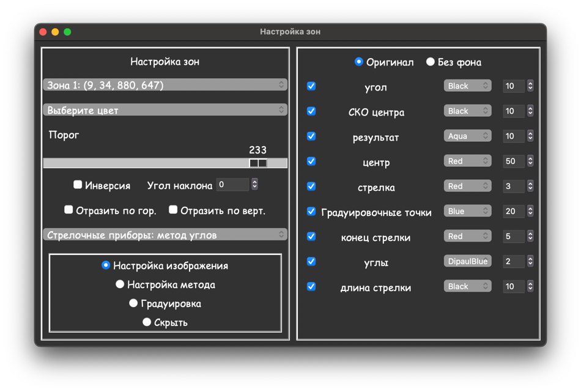
Task: Open the Зона 1 zone selection dropdown
Action: [x=165, y=85]
